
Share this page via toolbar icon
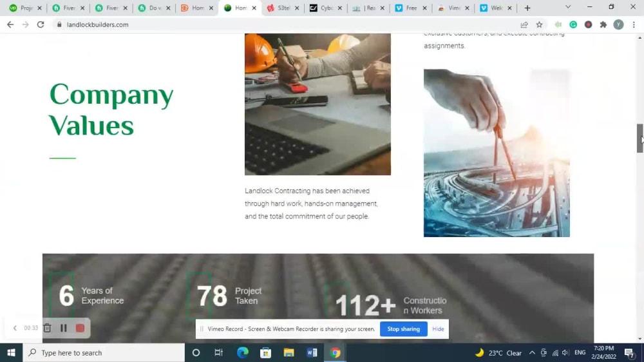[x=524, y=24]
